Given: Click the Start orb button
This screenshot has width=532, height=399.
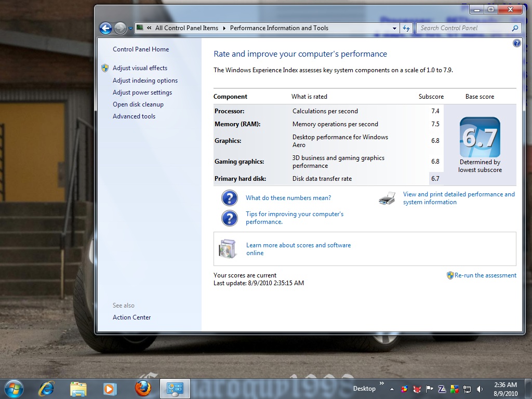Looking at the screenshot, I should 14,388.
